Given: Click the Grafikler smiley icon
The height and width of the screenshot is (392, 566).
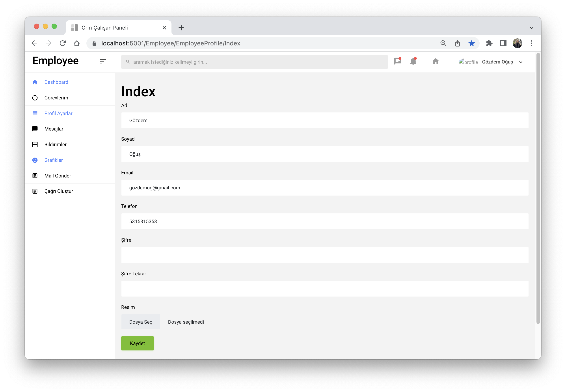Looking at the screenshot, I should (x=35, y=160).
